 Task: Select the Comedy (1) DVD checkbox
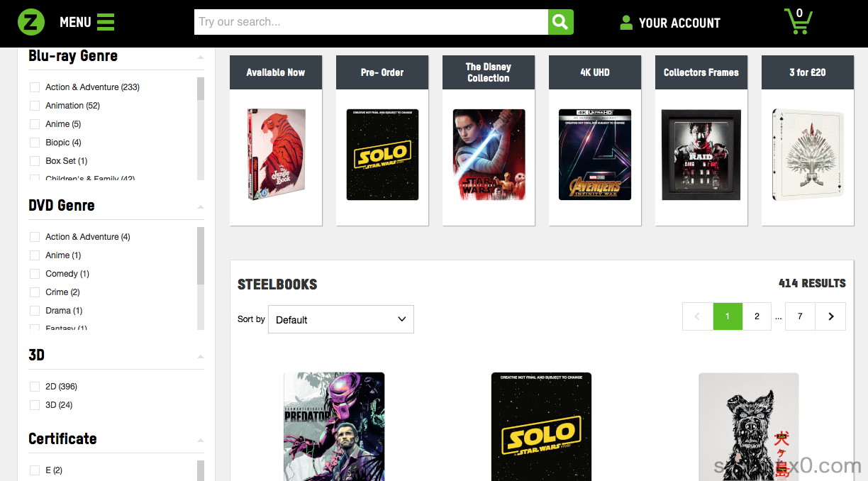click(x=35, y=274)
